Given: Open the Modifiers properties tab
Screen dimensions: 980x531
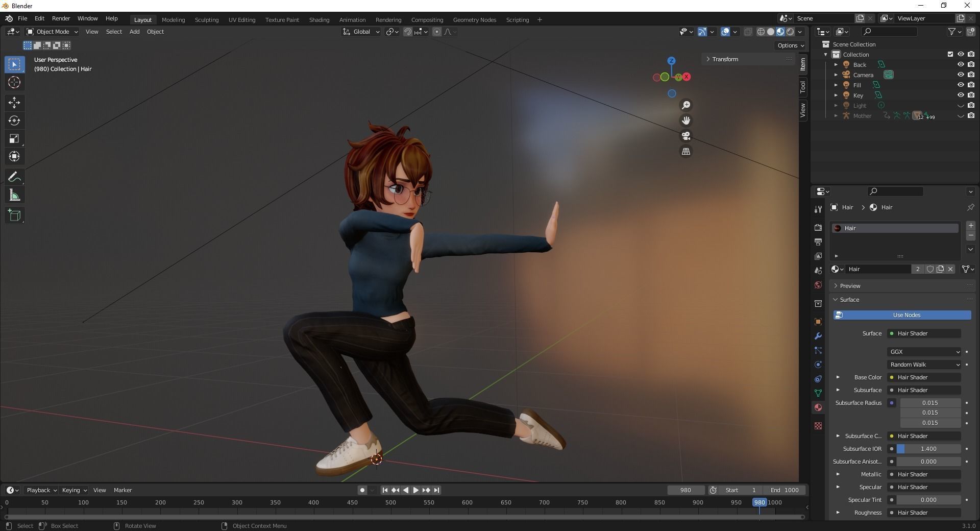Looking at the screenshot, I should (818, 336).
